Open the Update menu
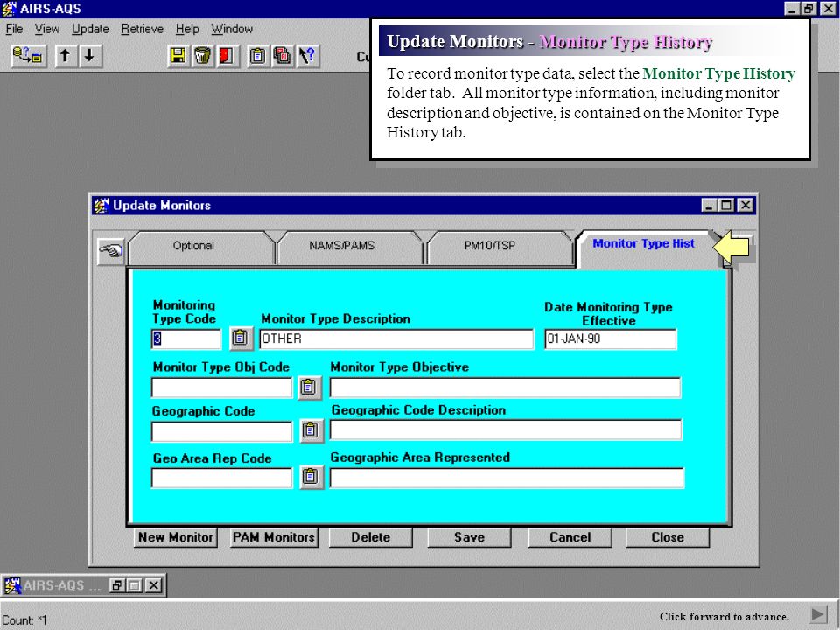 click(90, 29)
